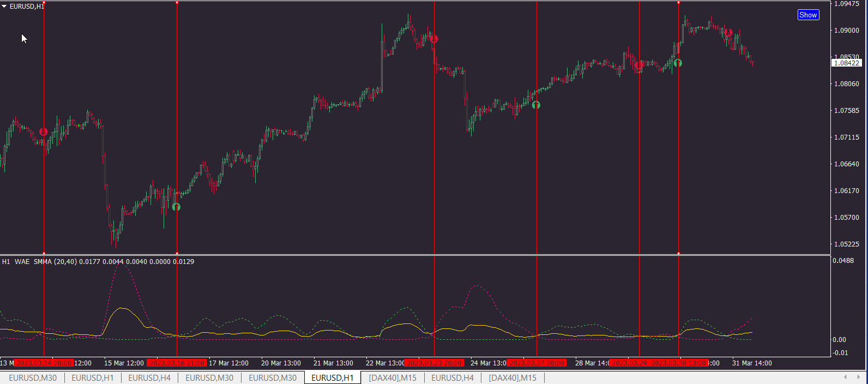Click the 2023.03.23 20:00 red date label

click(434, 363)
